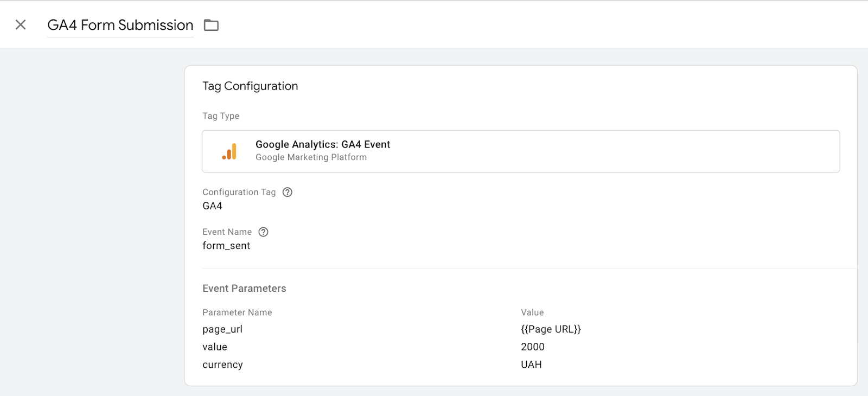Click the 2000 parameter value
The height and width of the screenshot is (396, 868).
(x=532, y=347)
